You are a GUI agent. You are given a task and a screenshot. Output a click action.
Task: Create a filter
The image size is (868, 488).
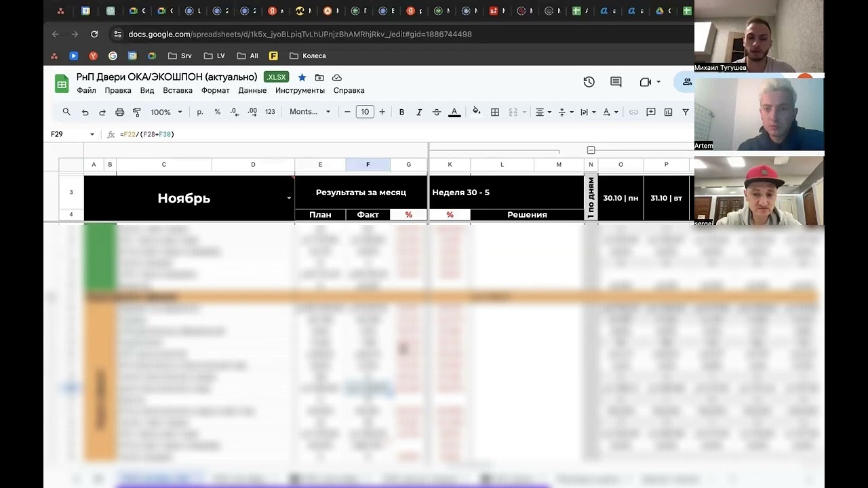[x=686, y=112]
